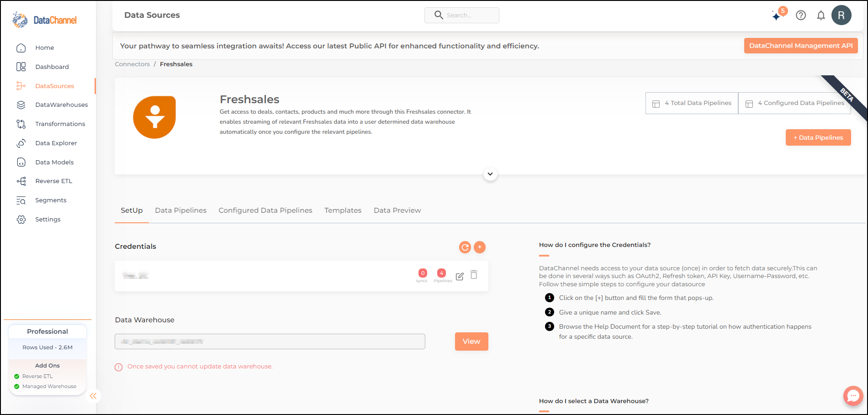Click the Freshsales connector logo

pos(154,117)
